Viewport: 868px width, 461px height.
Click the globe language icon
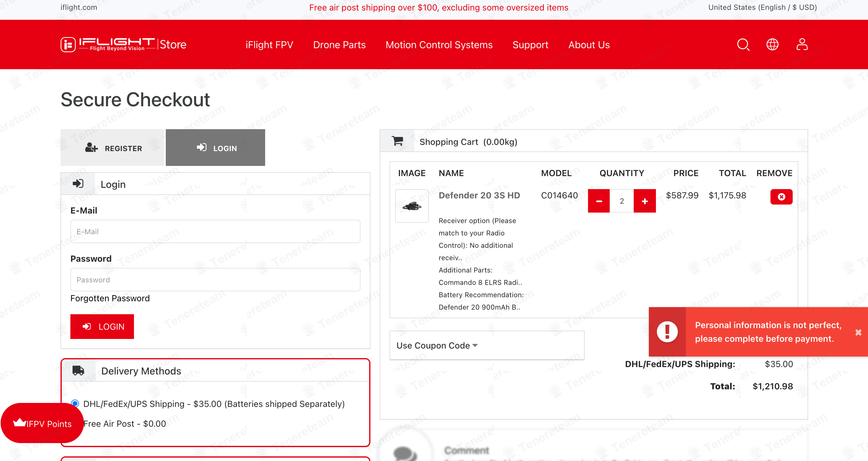(x=772, y=44)
